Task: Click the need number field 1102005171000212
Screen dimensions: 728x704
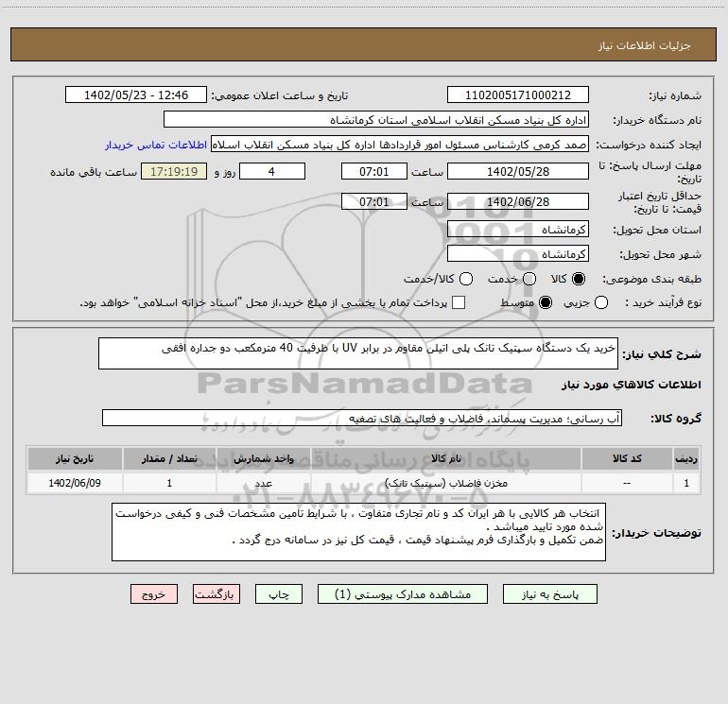Action: [x=518, y=95]
